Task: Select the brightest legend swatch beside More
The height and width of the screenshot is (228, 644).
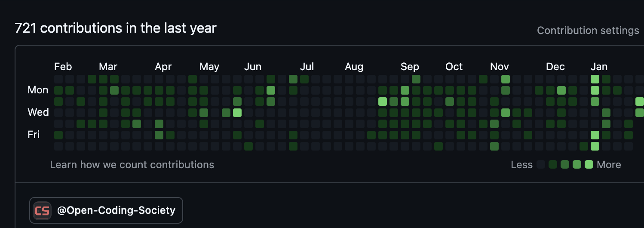Action: pos(589,164)
